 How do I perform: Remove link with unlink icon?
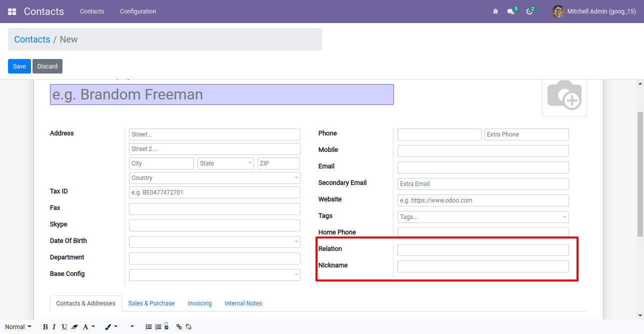pos(188,326)
